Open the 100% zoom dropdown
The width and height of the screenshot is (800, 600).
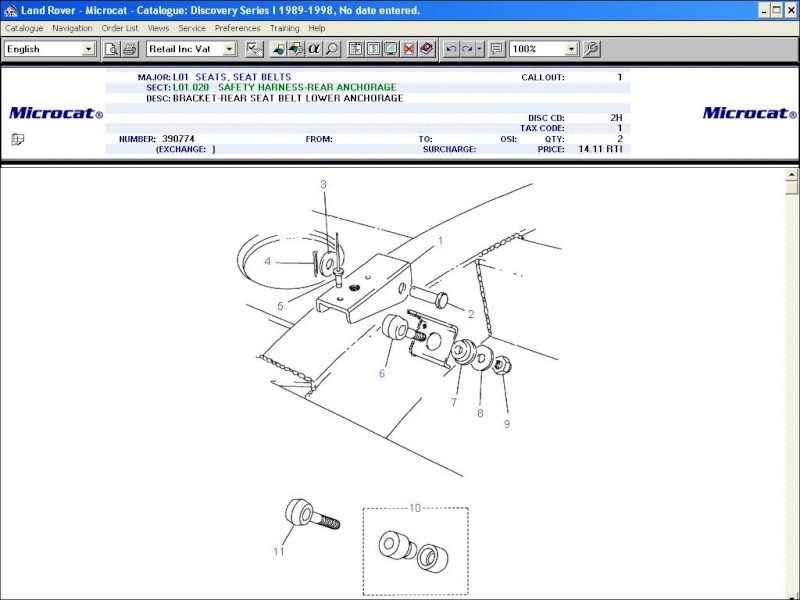[571, 49]
